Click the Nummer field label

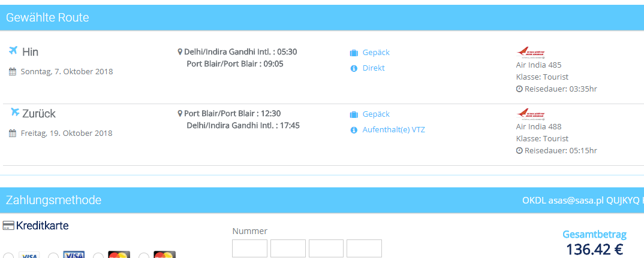[249, 231]
